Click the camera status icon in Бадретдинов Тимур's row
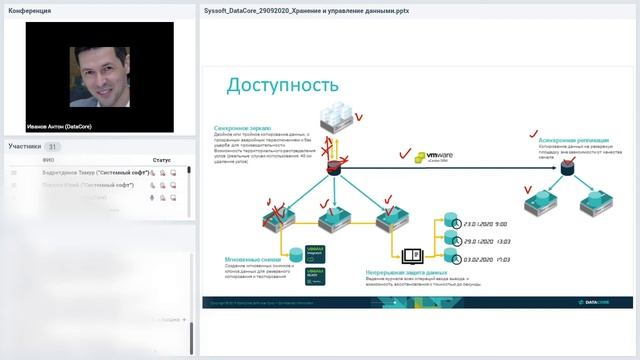The width and height of the screenshot is (640, 360). (163, 173)
